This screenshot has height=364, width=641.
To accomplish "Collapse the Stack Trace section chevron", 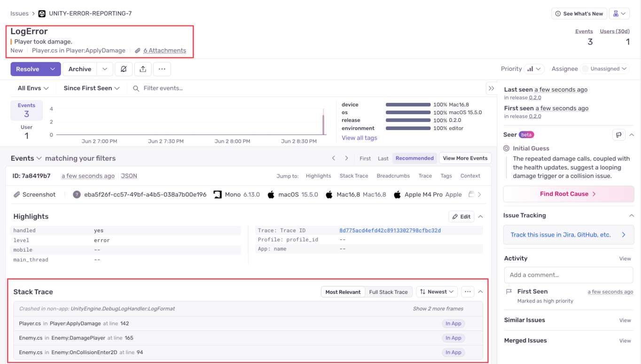I will [x=480, y=291].
